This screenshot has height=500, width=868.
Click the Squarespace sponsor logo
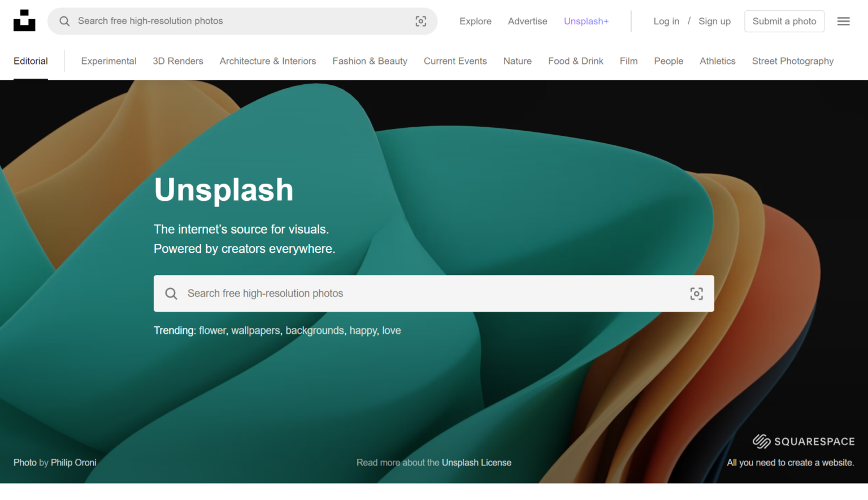pyautogui.click(x=803, y=441)
